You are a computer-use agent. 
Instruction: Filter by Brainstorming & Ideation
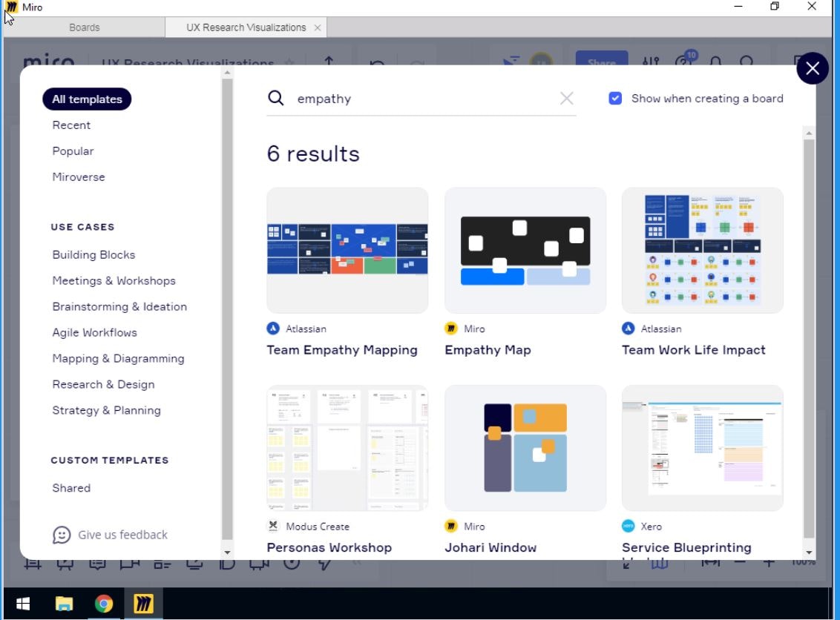119,307
